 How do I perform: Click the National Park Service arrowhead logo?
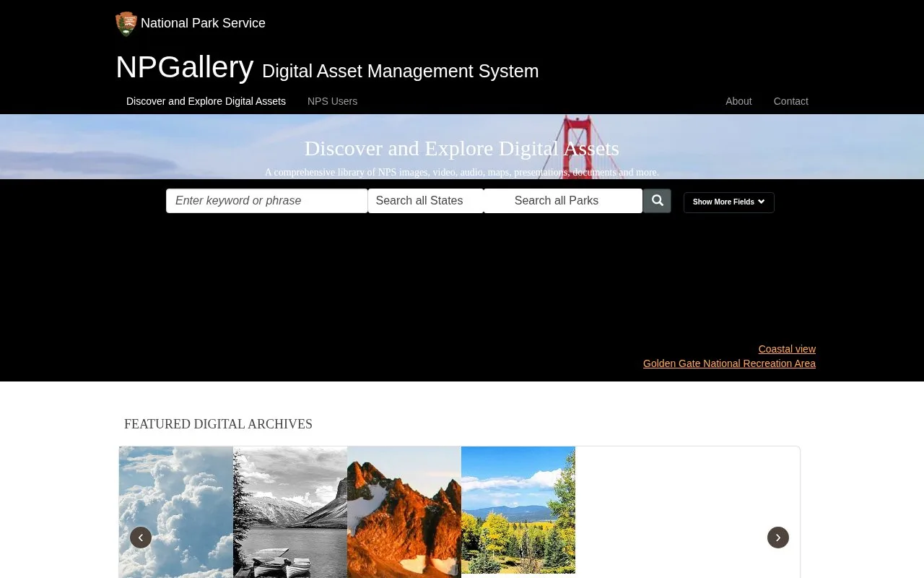126,24
